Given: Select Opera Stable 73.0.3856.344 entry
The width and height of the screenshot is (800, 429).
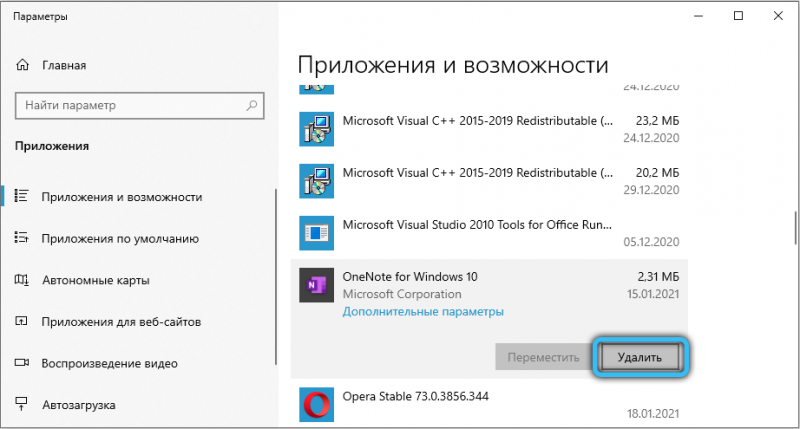Looking at the screenshot, I should pyautogui.click(x=489, y=405).
